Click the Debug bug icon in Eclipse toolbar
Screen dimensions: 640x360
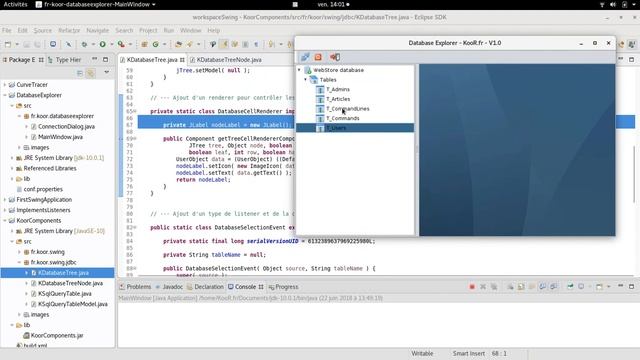pyautogui.click(x=84, y=44)
